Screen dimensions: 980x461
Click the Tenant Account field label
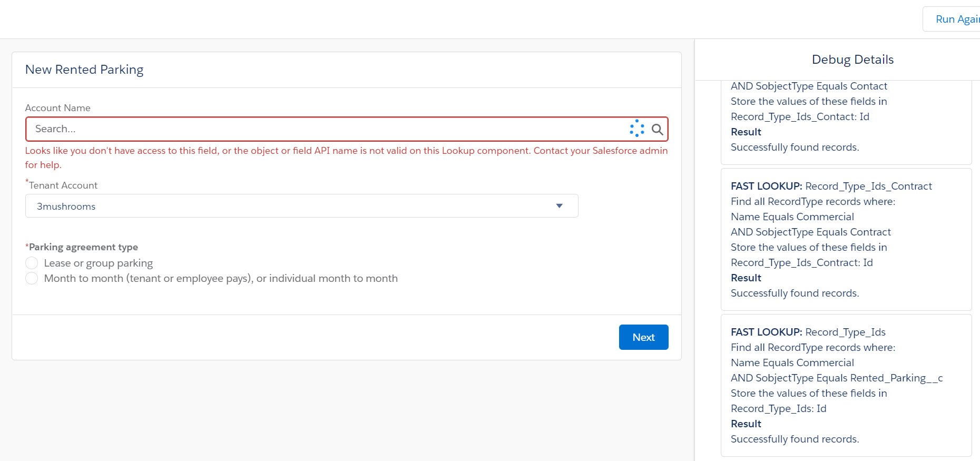coord(63,185)
